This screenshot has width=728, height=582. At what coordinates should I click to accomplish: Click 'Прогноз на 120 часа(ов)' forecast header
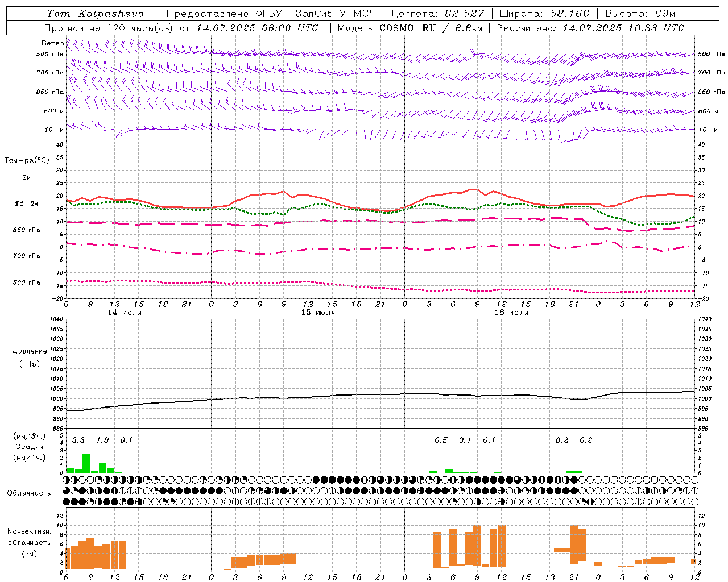tap(110, 28)
